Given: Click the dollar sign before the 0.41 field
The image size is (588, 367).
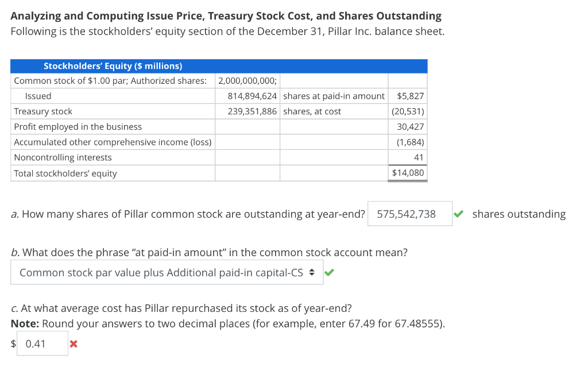Looking at the screenshot, I should (12, 343).
